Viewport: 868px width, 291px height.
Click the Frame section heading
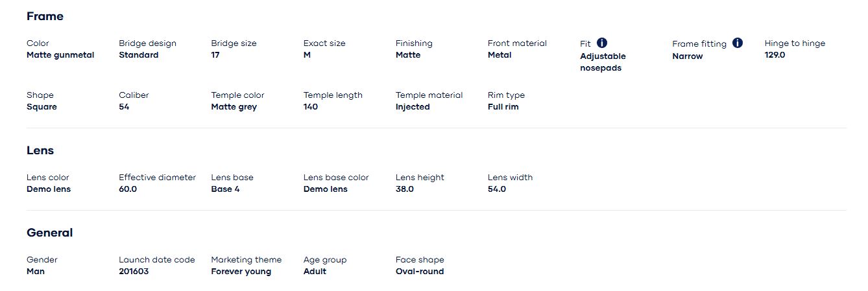click(45, 16)
